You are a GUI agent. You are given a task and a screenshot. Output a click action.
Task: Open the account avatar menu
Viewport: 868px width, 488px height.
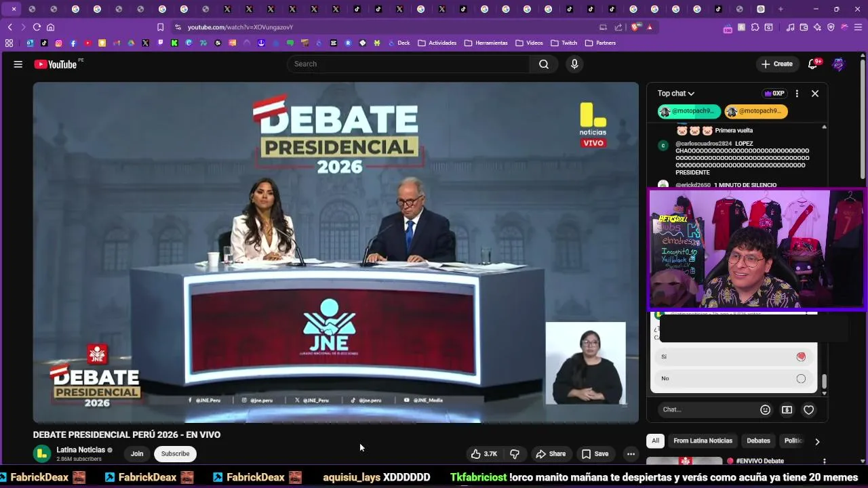839,64
